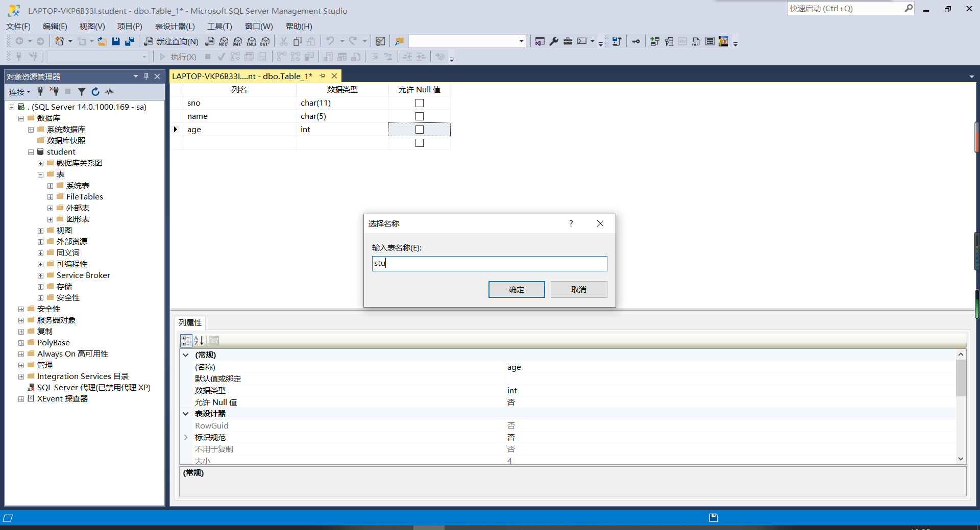Check 允许 Null 值 for the age column

click(419, 129)
